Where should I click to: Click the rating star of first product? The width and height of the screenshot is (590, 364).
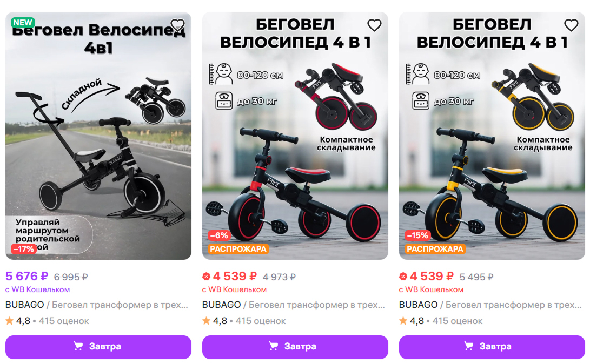[x=9, y=321]
